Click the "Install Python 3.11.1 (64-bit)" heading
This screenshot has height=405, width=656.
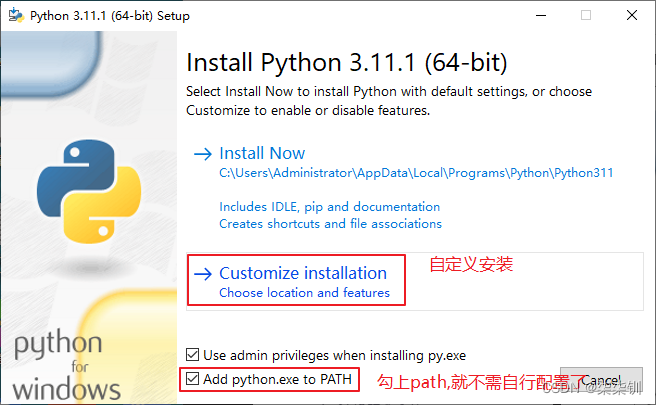pos(347,63)
